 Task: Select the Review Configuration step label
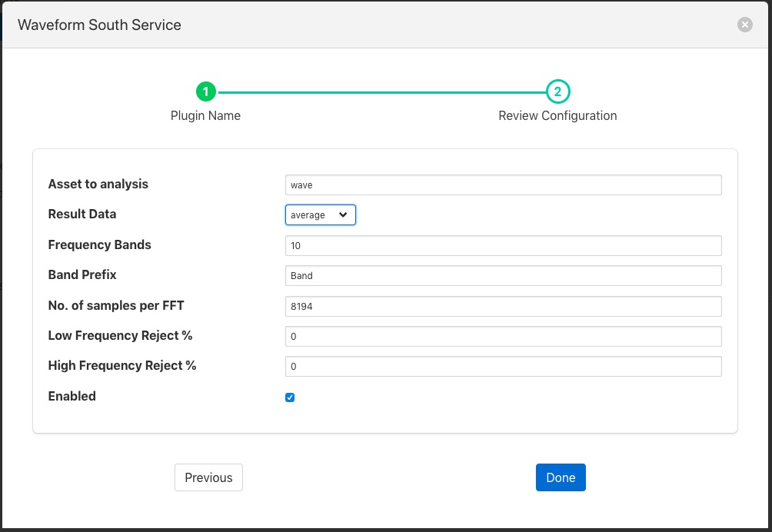557,115
